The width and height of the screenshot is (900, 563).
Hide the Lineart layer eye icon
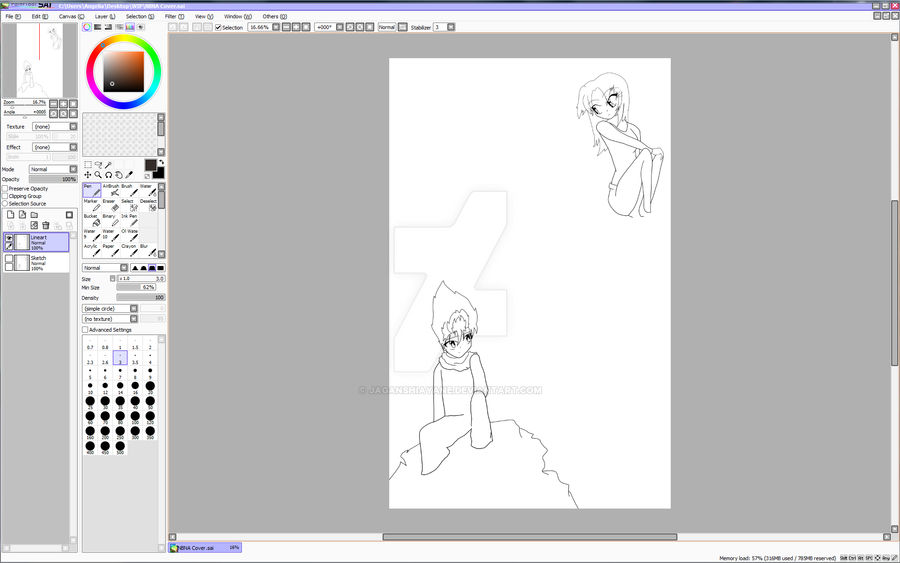coord(9,238)
